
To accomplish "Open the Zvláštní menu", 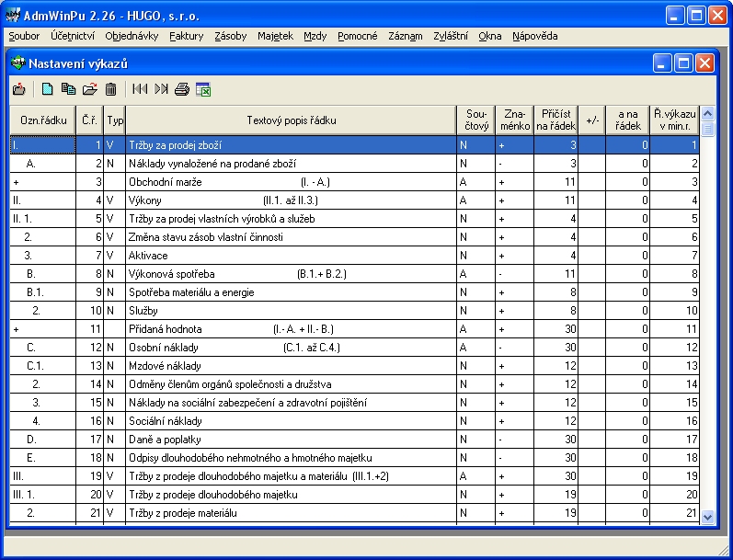I will click(450, 36).
